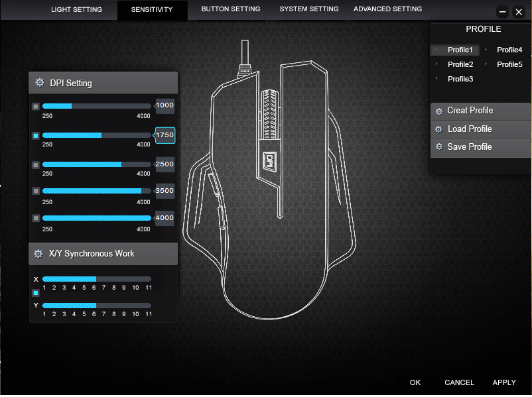Image resolution: width=532 pixels, height=397 pixels.
Task: Click the DPI button on mouse illustration
Action: point(269,160)
